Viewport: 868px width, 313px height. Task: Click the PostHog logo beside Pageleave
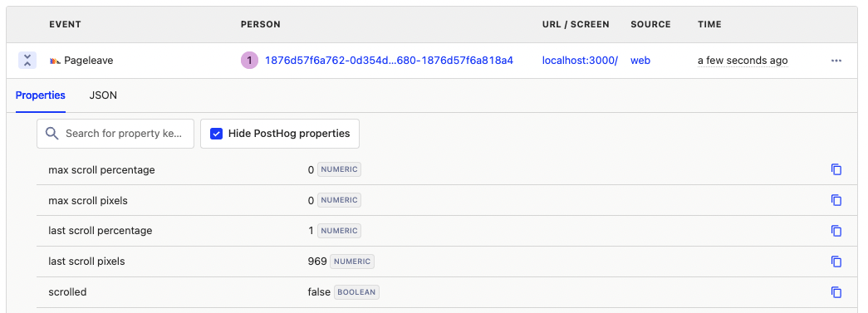55,61
